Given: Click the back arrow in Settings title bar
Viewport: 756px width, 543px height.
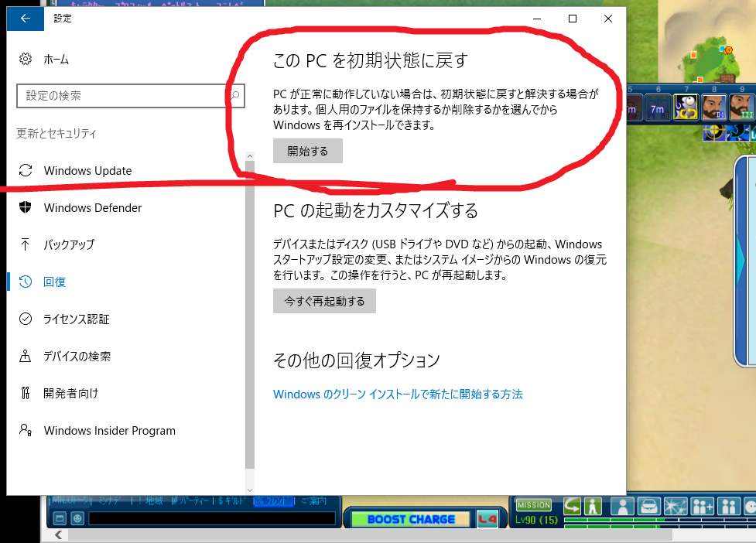Looking at the screenshot, I should coord(26,19).
